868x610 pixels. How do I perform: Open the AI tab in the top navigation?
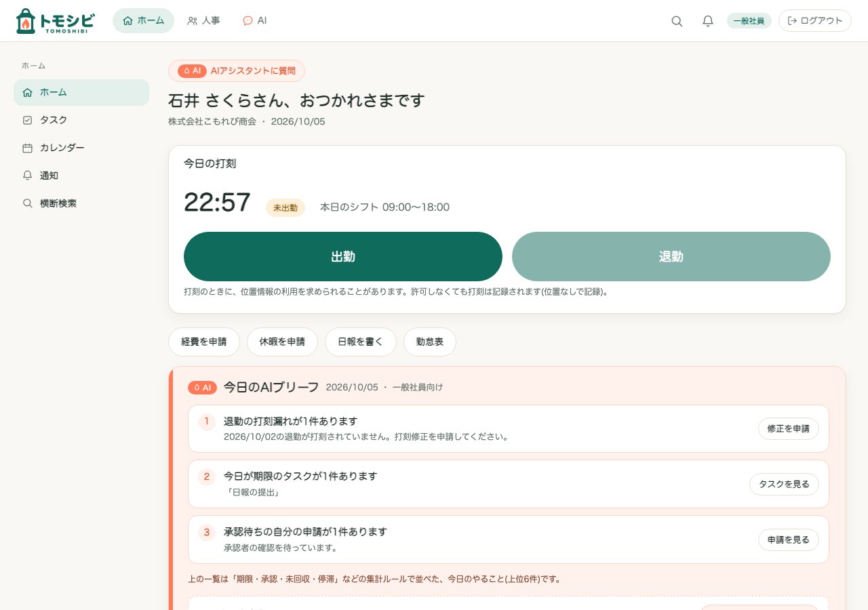[x=255, y=20]
